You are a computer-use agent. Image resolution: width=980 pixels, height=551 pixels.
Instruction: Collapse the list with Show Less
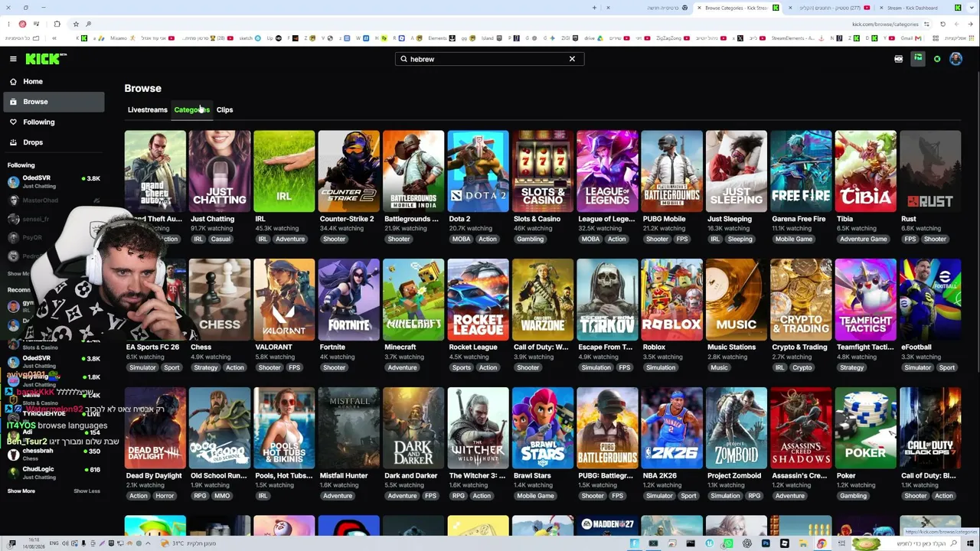click(x=87, y=491)
